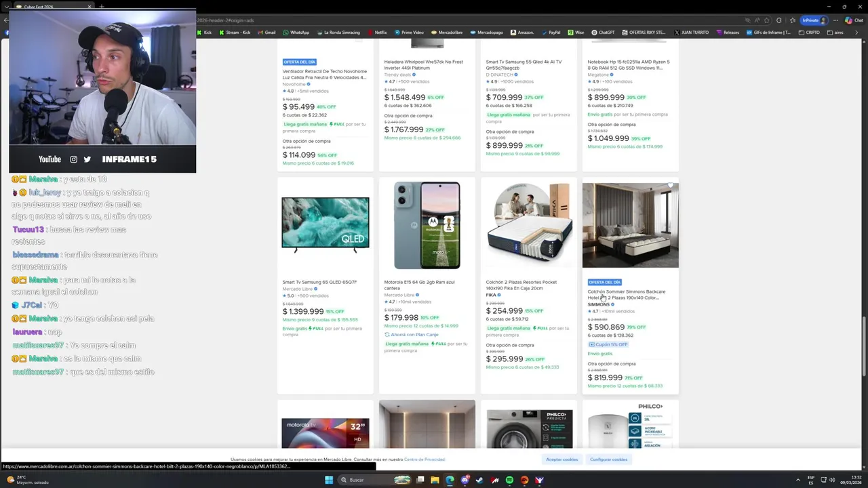Open the Amazon bookmark
868x488 pixels.
pos(521,33)
